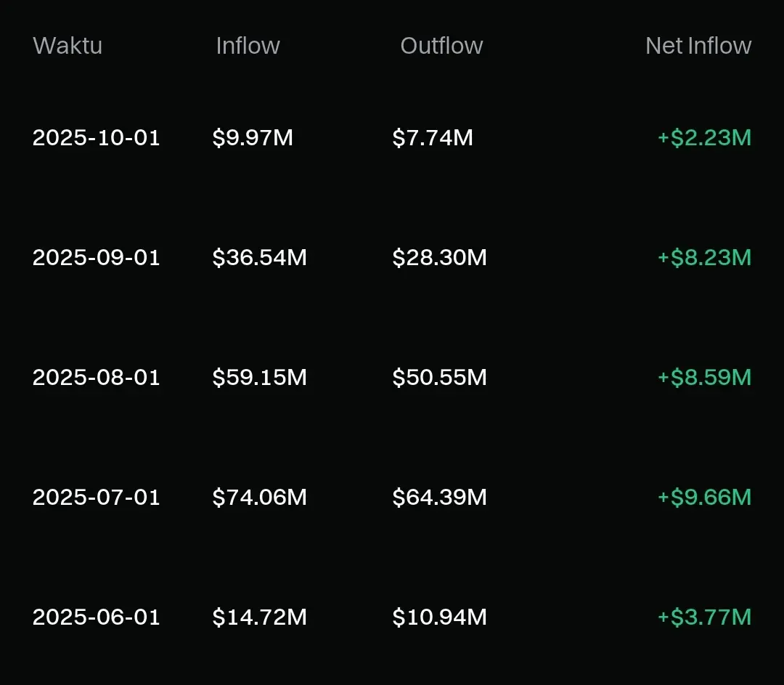Viewport: 784px width, 685px height.
Task: Click the +$9.66M net inflow figure
Action: 704,497
